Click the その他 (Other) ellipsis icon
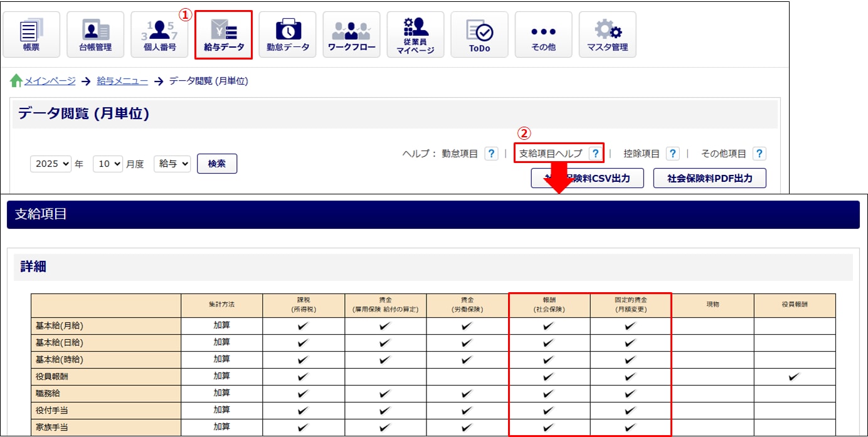Viewport: 868px width, 437px height. [x=543, y=35]
